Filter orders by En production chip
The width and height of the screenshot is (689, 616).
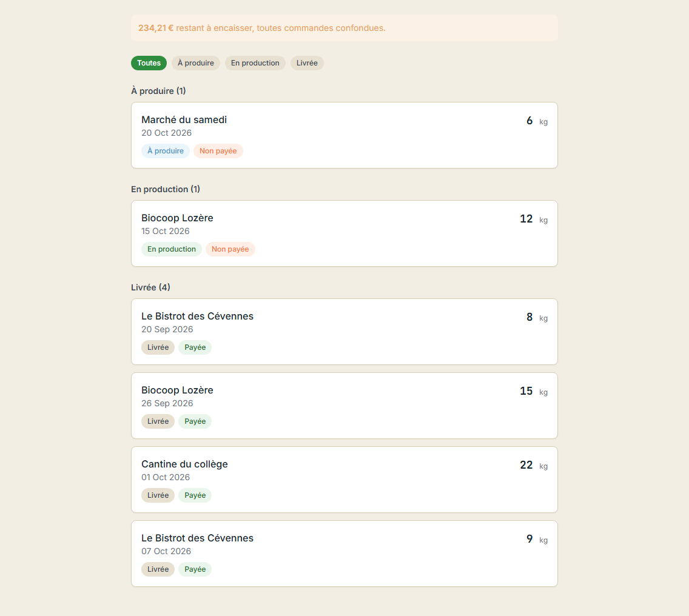click(255, 63)
